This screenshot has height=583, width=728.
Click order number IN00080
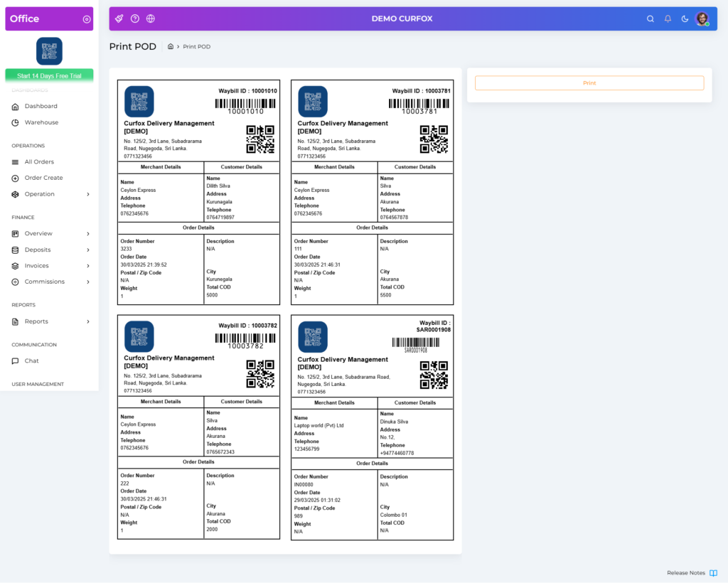coord(303,485)
